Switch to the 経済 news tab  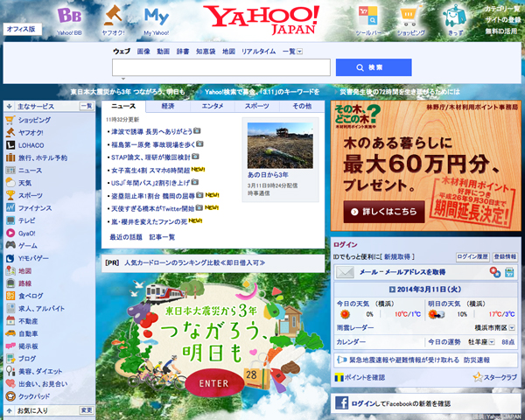pyautogui.click(x=168, y=106)
